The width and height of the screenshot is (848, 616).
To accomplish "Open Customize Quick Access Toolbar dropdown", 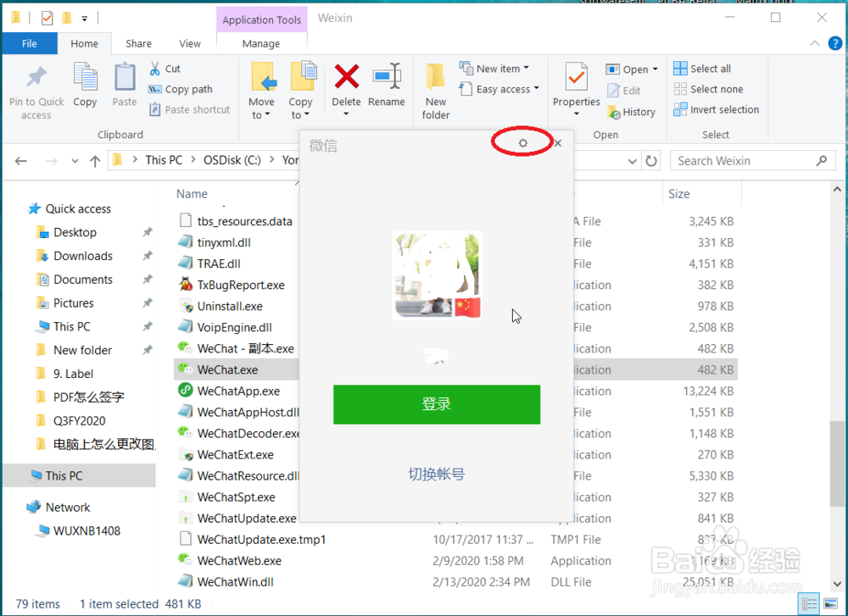I will [84, 19].
